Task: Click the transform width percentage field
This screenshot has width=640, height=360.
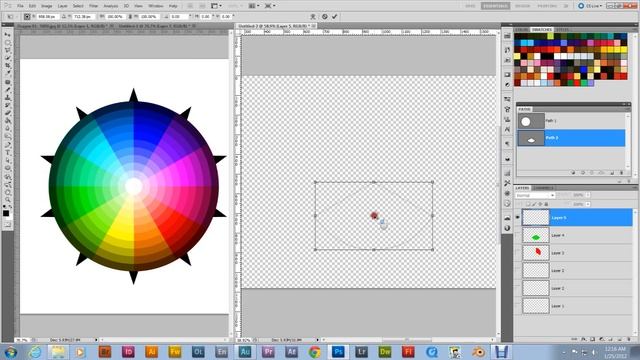Action: tap(115, 17)
